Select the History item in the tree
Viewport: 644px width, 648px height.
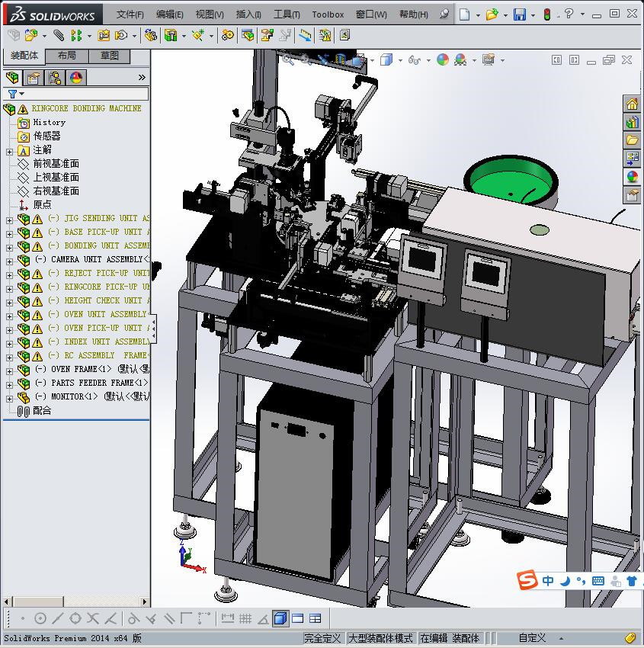click(49, 122)
